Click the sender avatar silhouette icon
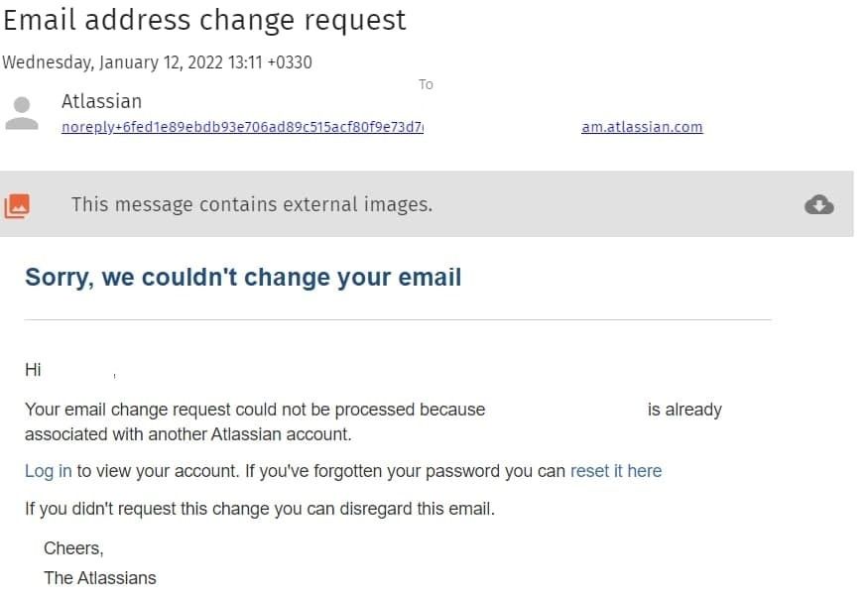 [22, 113]
